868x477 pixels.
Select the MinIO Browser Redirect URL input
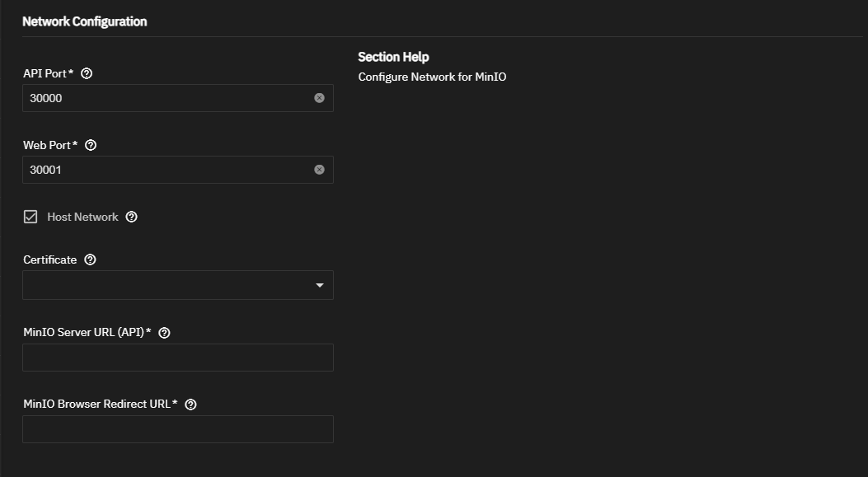click(178, 429)
